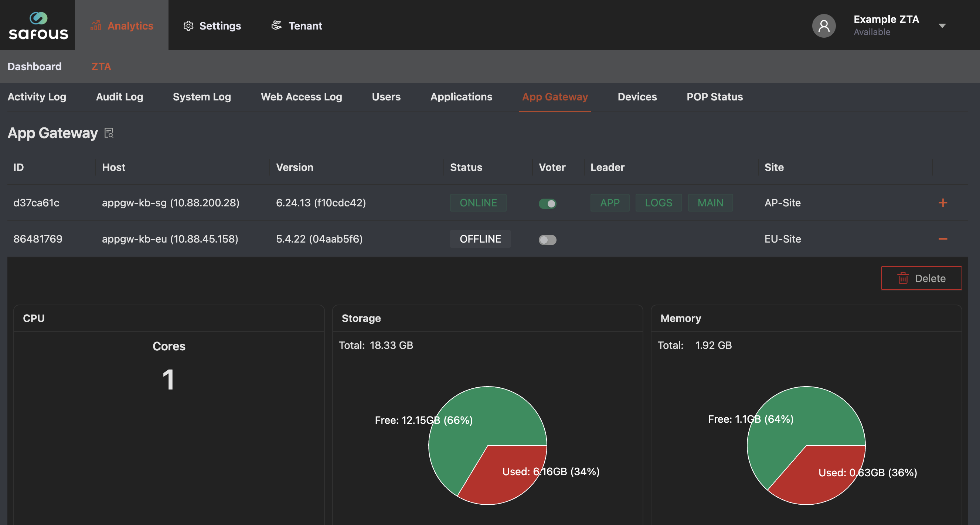Switch to the Devices tab
The height and width of the screenshot is (525, 980).
coord(637,97)
